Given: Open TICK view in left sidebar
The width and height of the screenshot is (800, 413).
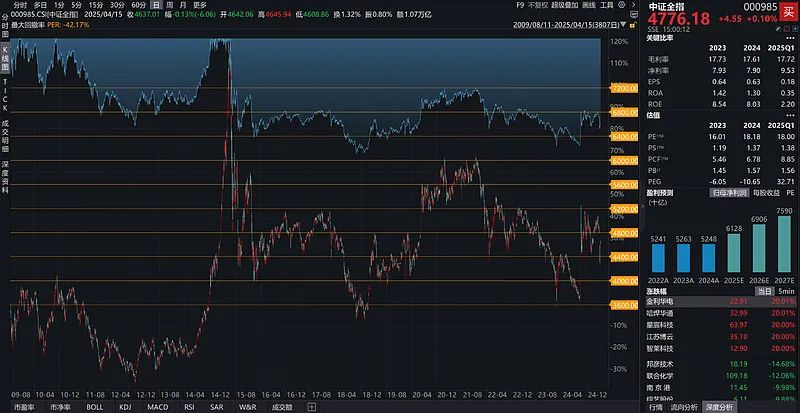Looking at the screenshot, I should pos(5,92).
